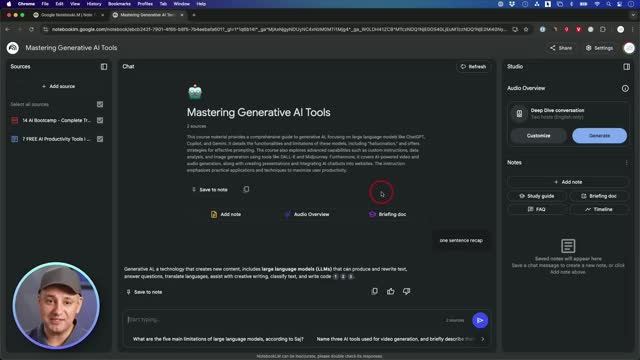Click Audio Overview chip in chat
This screenshot has width=640, height=360.
pos(307,214)
